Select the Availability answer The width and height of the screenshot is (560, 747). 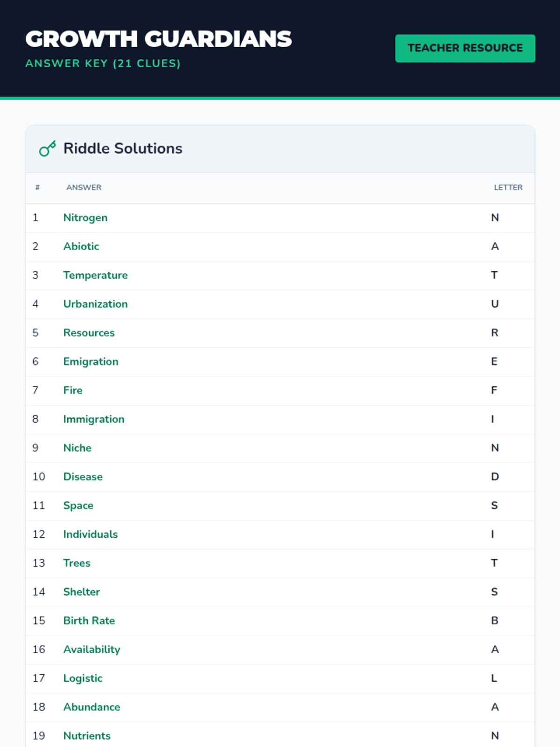pos(92,649)
